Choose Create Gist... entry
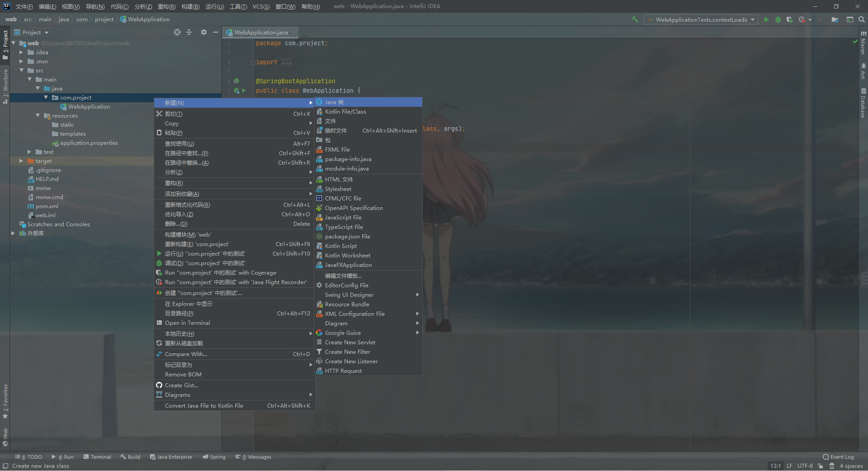The image size is (868, 471). tap(234, 385)
